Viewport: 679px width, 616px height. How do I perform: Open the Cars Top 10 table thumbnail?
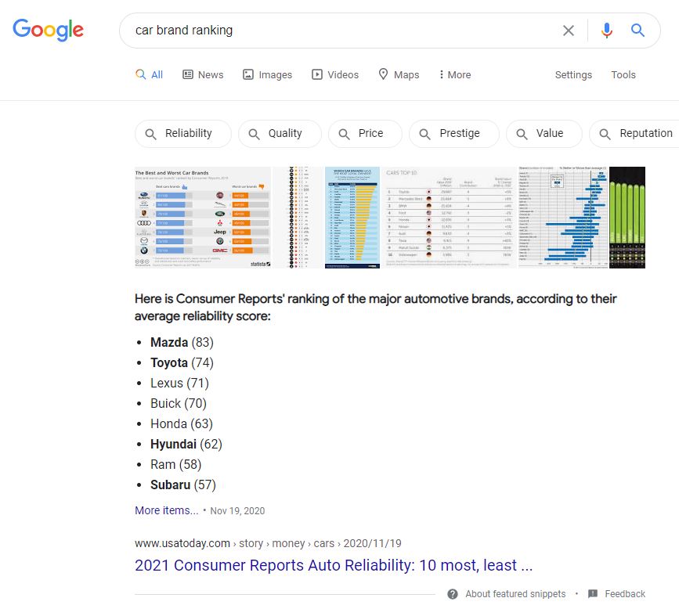pos(449,218)
